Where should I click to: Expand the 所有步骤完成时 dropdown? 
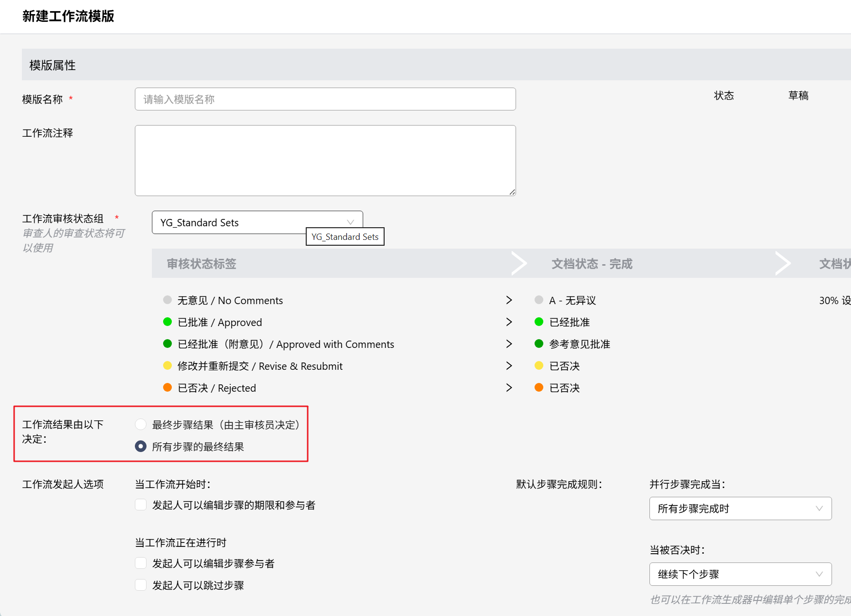click(x=740, y=508)
